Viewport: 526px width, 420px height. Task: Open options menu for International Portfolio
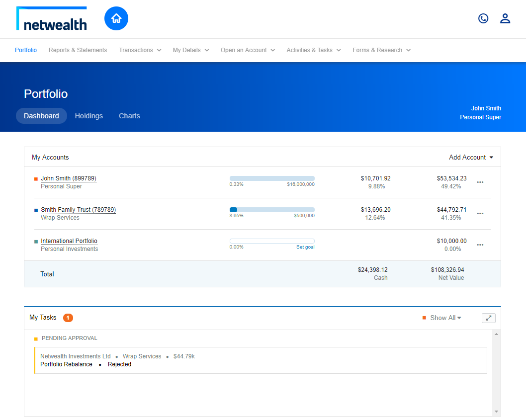[x=480, y=245]
